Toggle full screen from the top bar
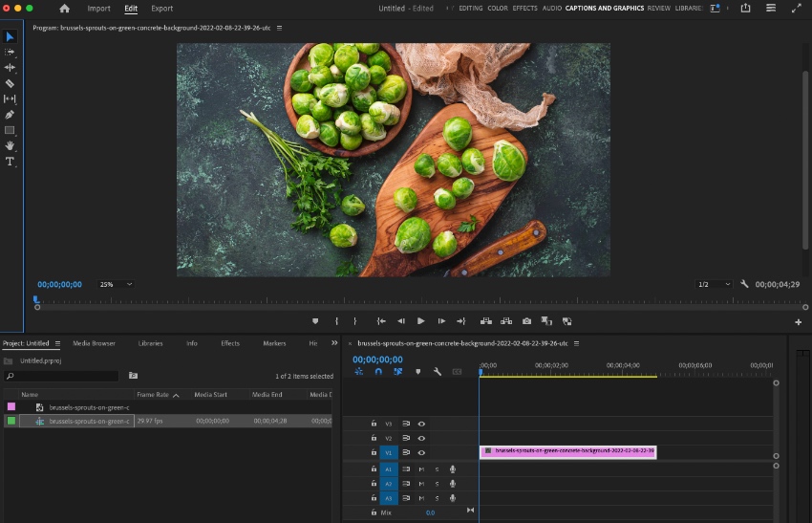The width and height of the screenshot is (812, 523). 797,8
